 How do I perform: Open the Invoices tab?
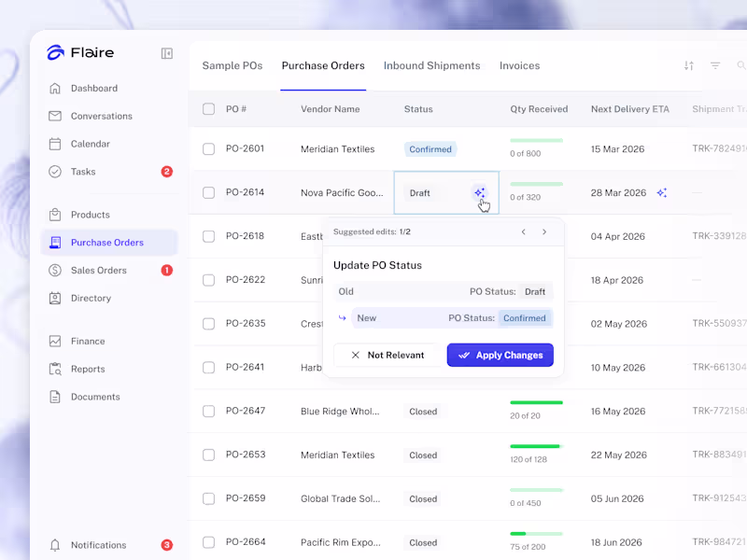pos(520,65)
